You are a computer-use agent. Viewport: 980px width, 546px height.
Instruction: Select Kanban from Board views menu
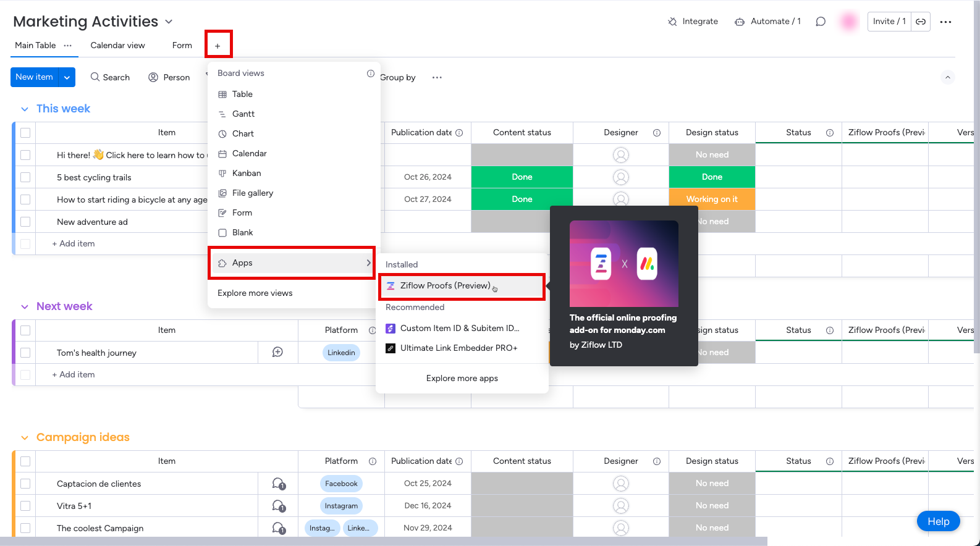pyautogui.click(x=247, y=174)
